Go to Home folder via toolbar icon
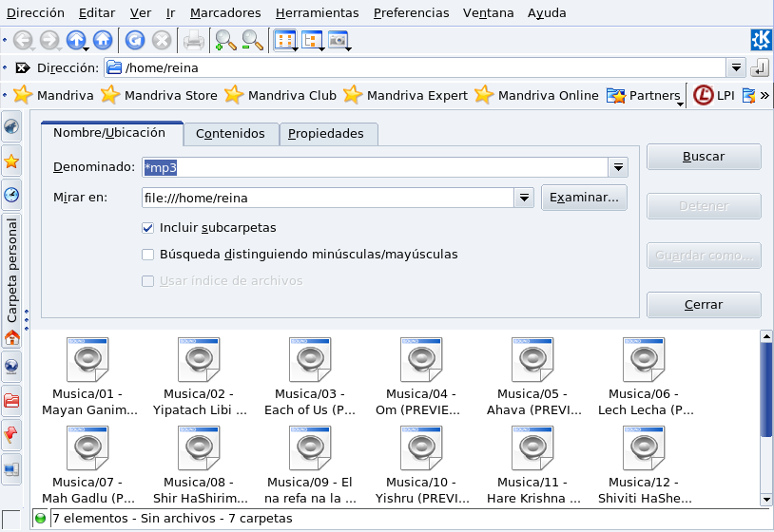 [102, 40]
